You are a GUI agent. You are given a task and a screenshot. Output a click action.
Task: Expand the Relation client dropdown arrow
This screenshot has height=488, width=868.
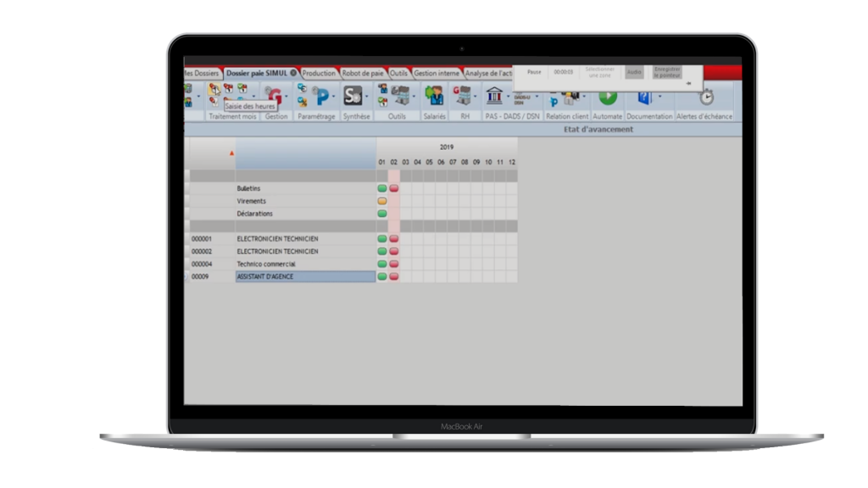(x=584, y=97)
